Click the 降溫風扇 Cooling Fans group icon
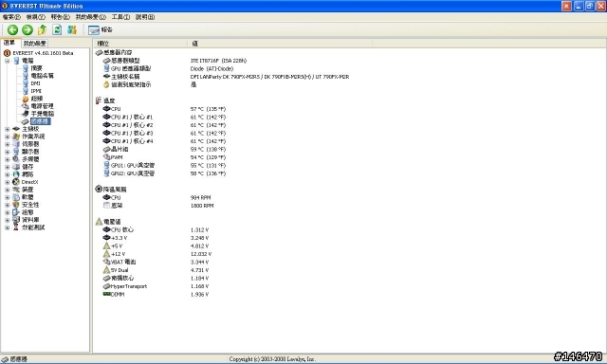This screenshot has width=607, height=364. 99,190
